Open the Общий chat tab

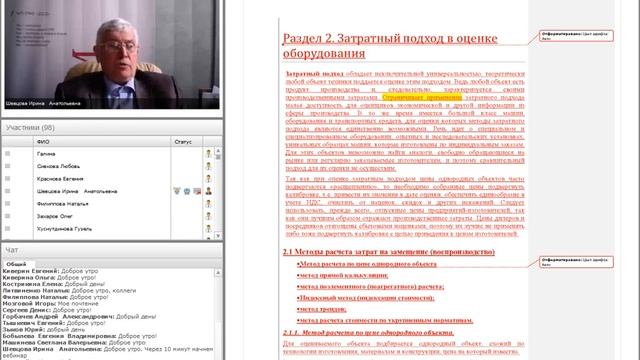coord(16,264)
